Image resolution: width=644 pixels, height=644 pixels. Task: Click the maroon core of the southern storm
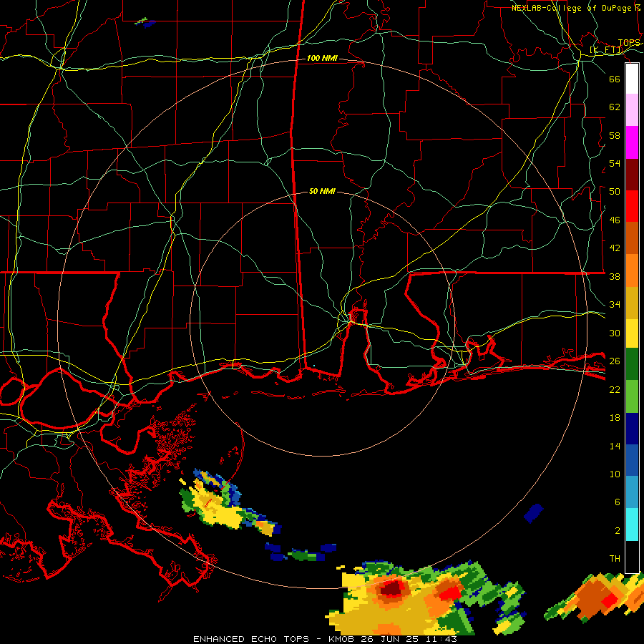pyautogui.click(x=392, y=589)
